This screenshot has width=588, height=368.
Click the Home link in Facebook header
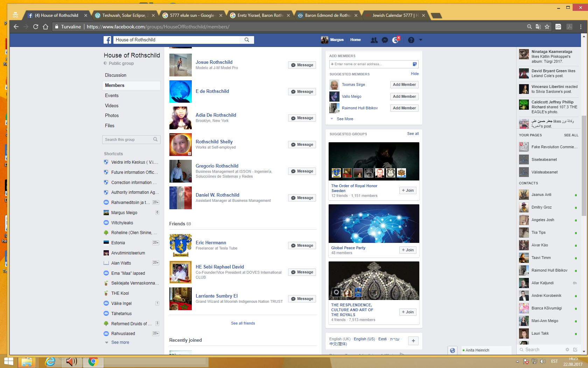click(356, 40)
